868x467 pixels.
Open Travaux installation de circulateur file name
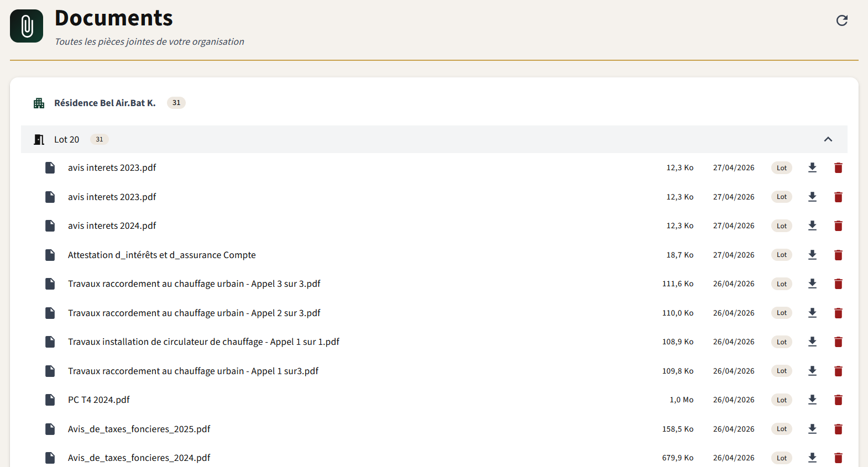(x=203, y=342)
